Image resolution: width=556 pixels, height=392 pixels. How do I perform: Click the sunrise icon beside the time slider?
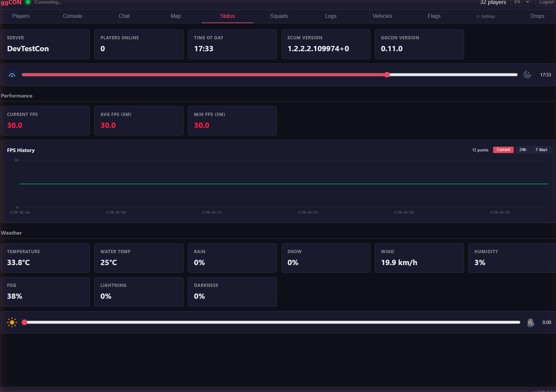pyautogui.click(x=12, y=74)
